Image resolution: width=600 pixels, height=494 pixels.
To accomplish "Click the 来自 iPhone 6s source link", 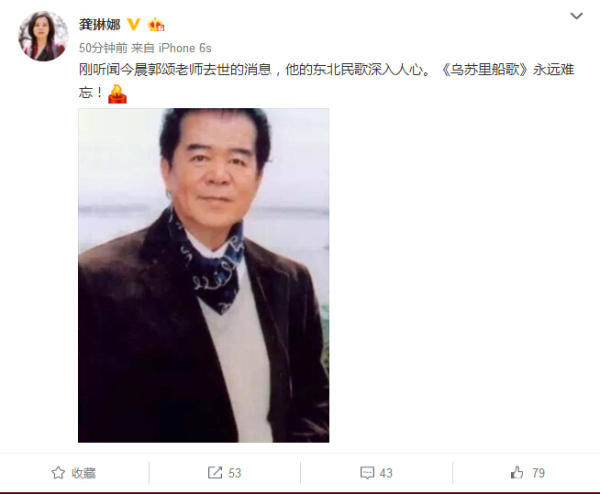I will (171, 48).
